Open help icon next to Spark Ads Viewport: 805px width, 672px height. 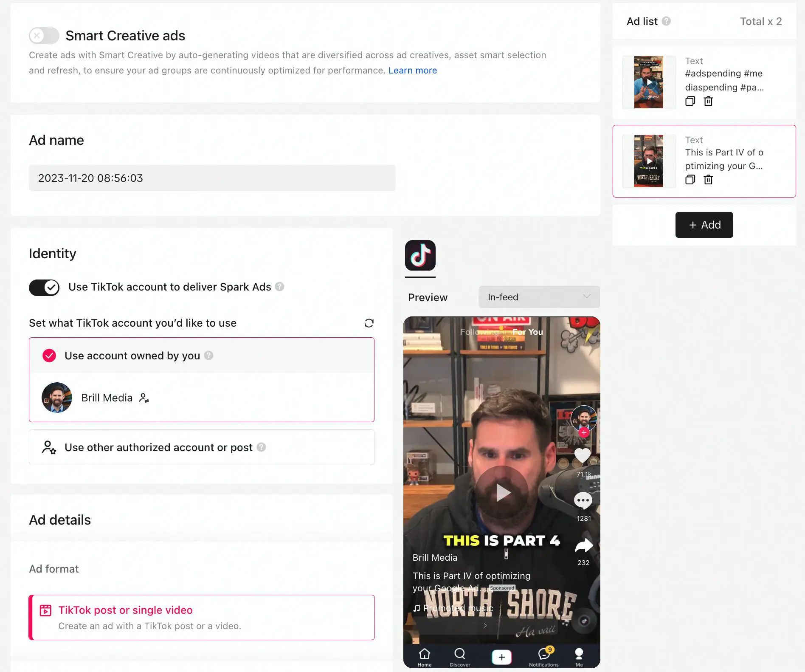279,287
